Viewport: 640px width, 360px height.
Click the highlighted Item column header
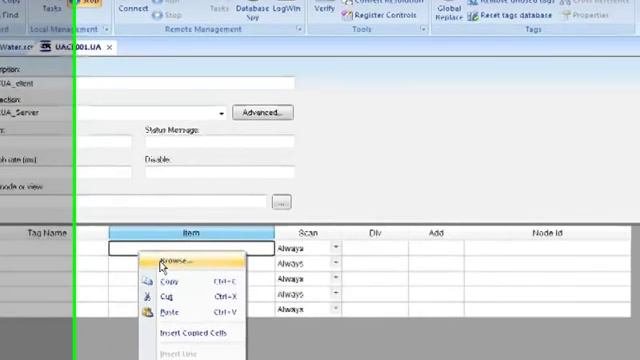191,233
